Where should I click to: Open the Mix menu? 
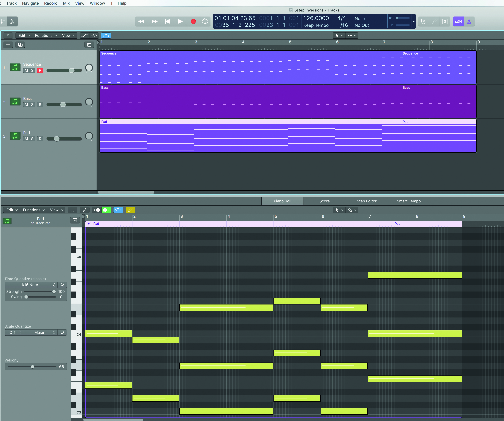(x=66, y=3)
